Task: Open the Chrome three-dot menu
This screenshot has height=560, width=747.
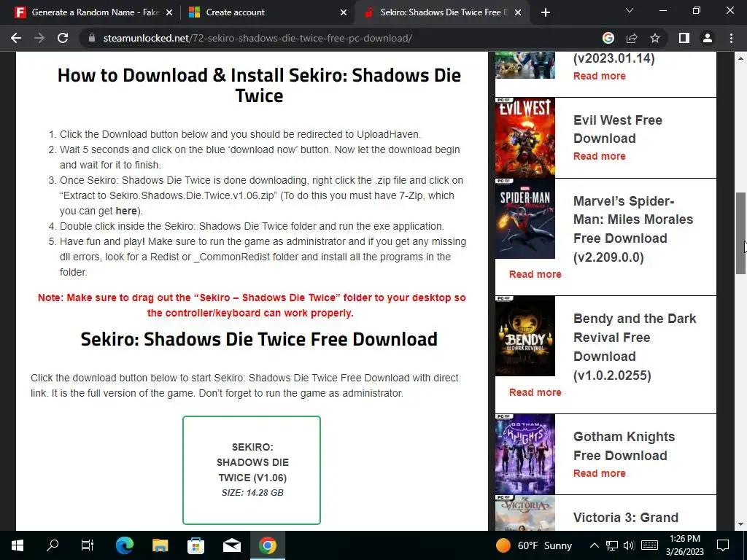Action: coord(731,38)
